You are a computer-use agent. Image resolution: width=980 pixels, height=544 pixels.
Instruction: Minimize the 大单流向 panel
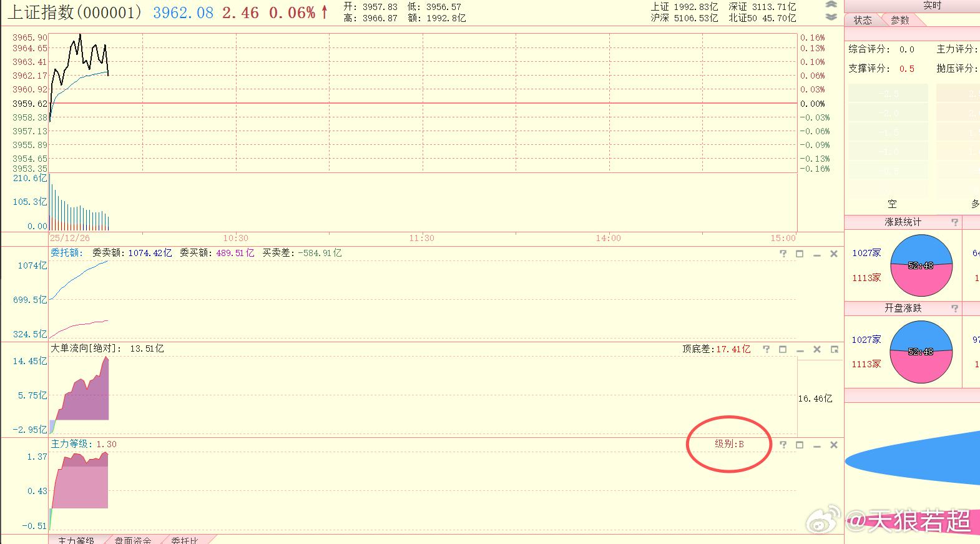[800, 350]
